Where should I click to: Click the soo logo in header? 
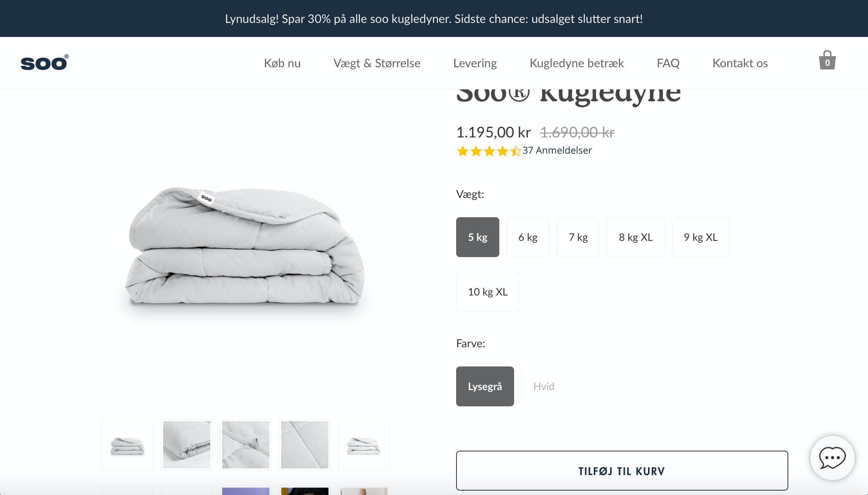[44, 63]
